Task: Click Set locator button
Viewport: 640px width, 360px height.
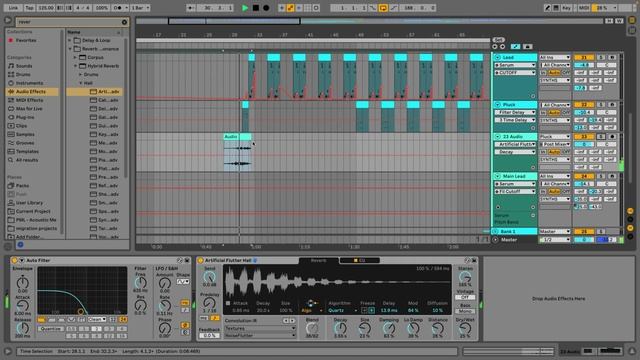Action: pos(498,40)
